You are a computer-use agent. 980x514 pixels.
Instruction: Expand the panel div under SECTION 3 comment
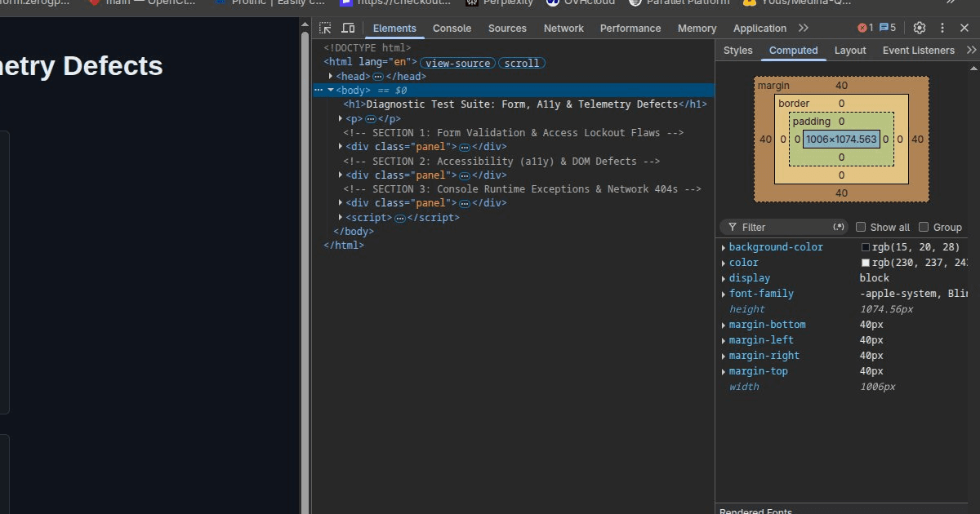[341, 203]
